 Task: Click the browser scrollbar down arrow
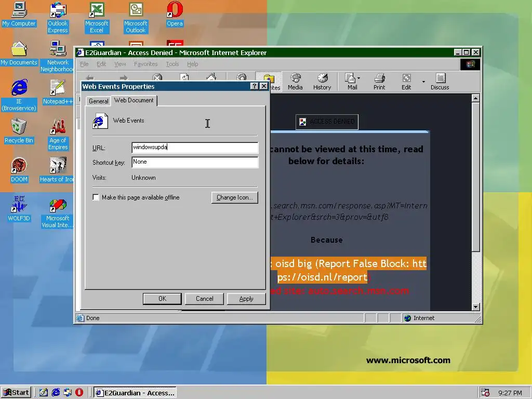(476, 307)
